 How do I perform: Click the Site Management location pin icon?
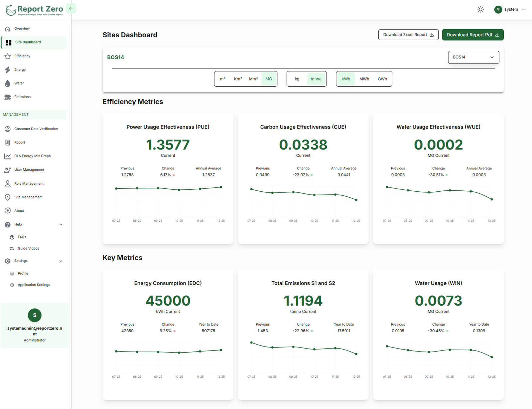[8, 197]
